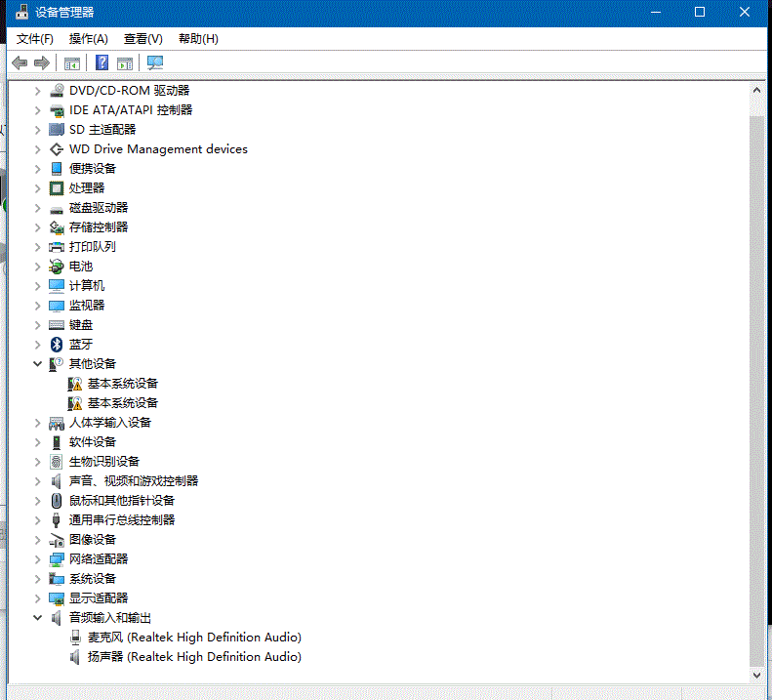
Task: Click the 设备管理器 title bar icon
Action: coord(21,12)
